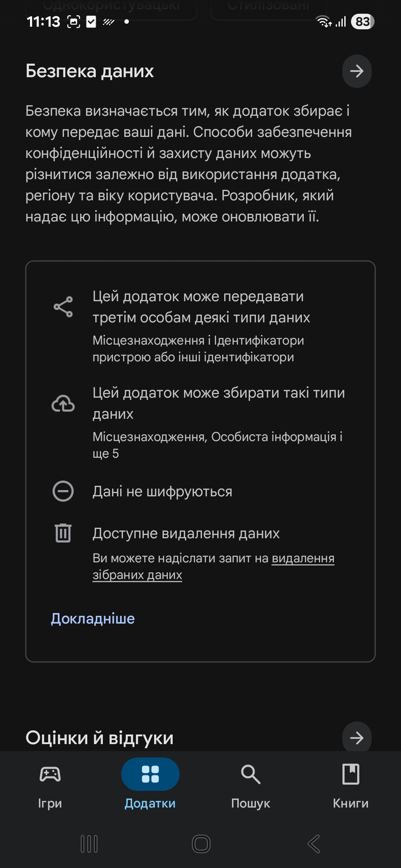Expand Оцінки й відгуки section arrow
Viewport: 401px width, 868px height.
coord(356,738)
